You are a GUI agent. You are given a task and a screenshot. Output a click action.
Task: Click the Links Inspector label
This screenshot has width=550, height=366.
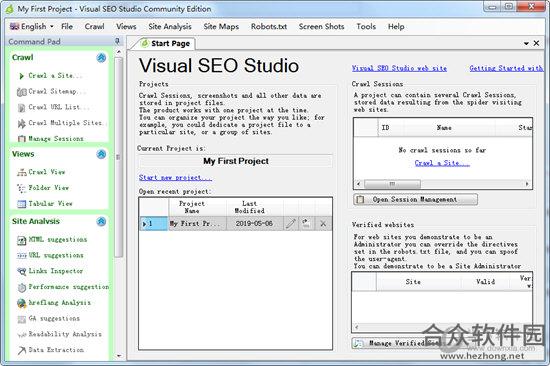(56, 271)
